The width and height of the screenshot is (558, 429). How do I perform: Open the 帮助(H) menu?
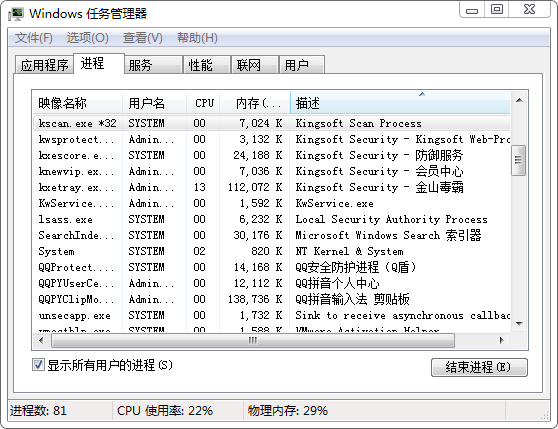click(x=198, y=38)
